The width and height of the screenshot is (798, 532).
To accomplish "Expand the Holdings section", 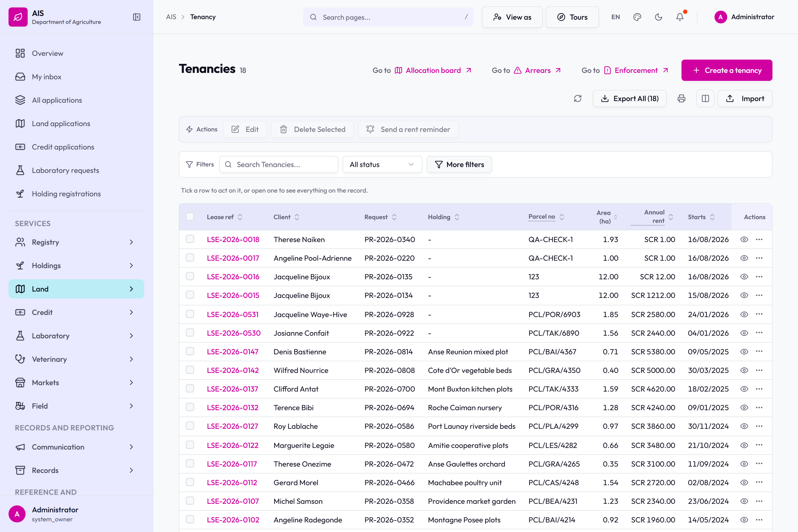I will tap(76, 265).
